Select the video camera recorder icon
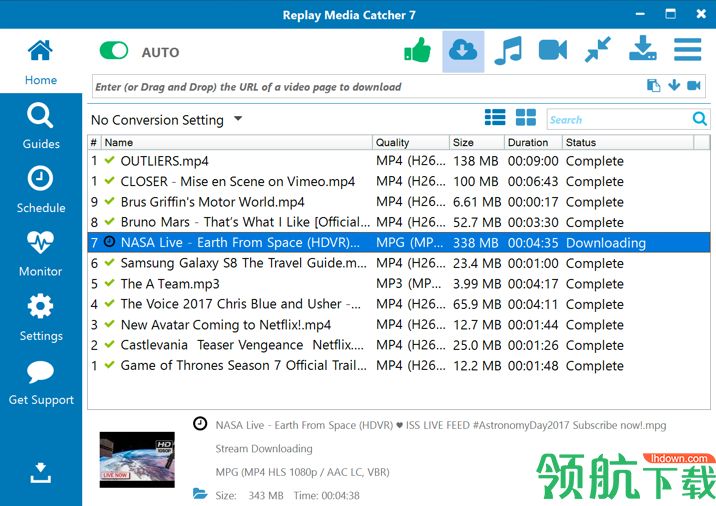Screen dimensions: 716x506 click(553, 50)
